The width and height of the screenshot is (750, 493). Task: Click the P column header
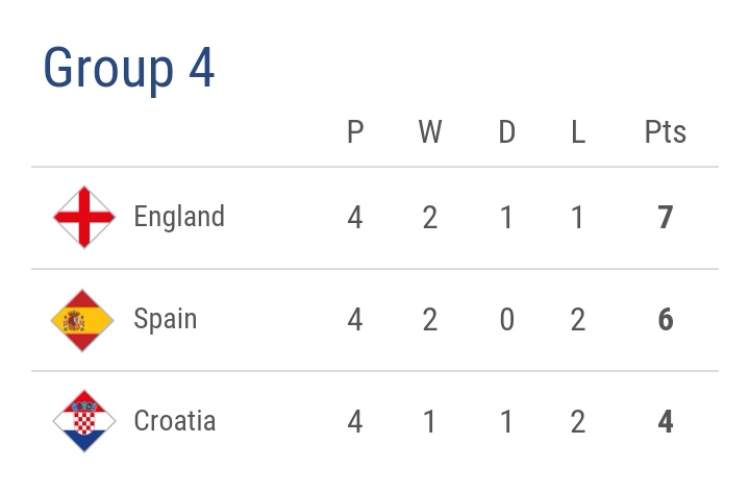[x=355, y=133]
